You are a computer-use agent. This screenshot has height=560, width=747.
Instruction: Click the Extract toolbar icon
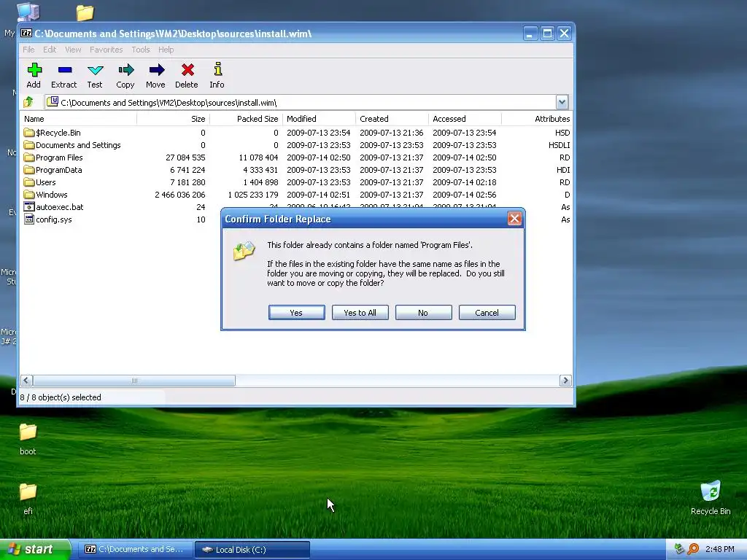[65, 71]
